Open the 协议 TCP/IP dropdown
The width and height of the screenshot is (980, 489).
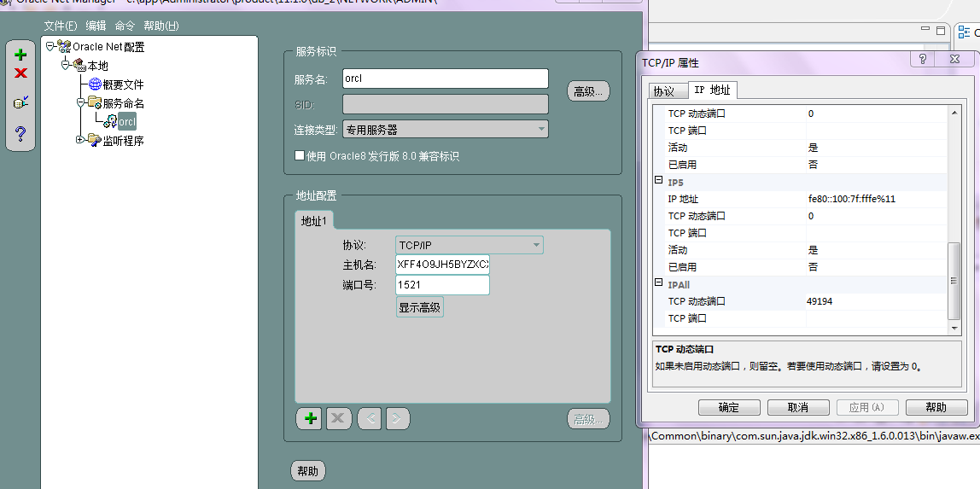coord(536,245)
